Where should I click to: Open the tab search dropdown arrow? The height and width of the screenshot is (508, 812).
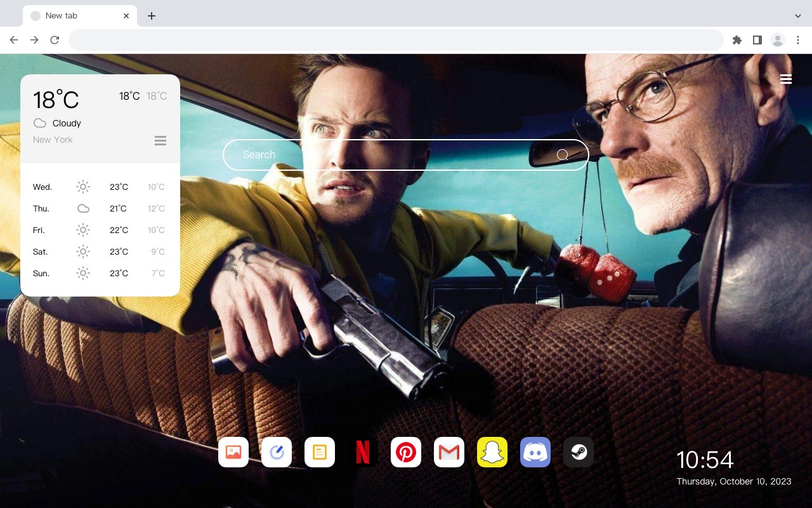tap(798, 15)
